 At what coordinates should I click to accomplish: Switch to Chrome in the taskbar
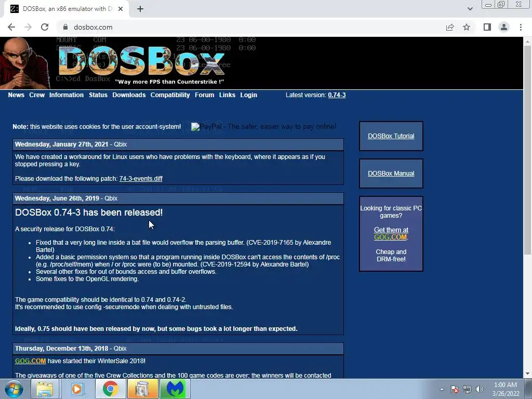coord(110,389)
